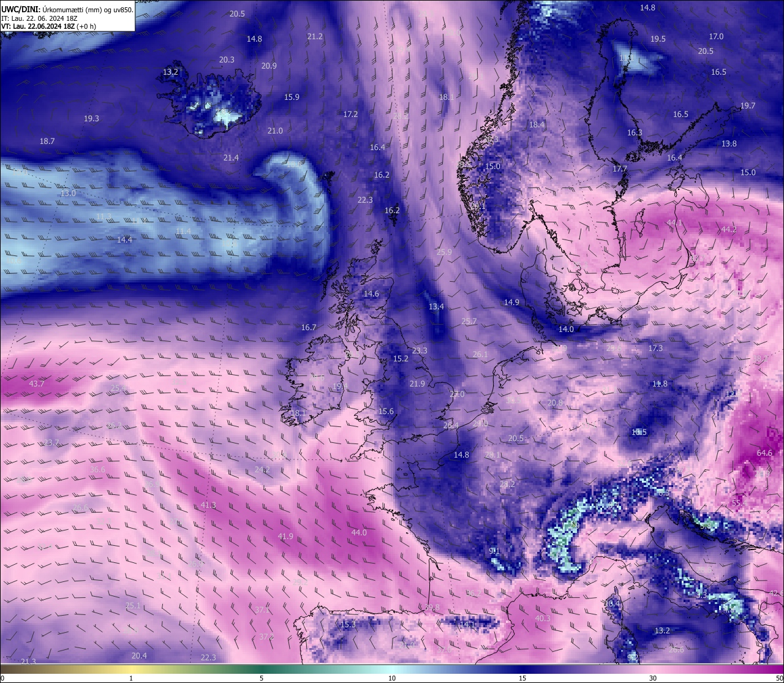784x683 pixels.
Task: Pick the 17.2 value on the map
Action: [350, 115]
